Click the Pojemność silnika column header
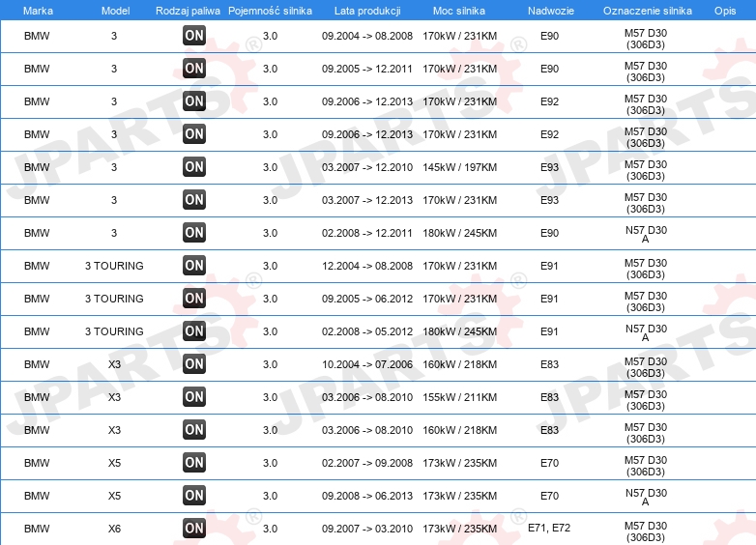Image resolution: width=756 pixels, height=545 pixels. (x=270, y=11)
